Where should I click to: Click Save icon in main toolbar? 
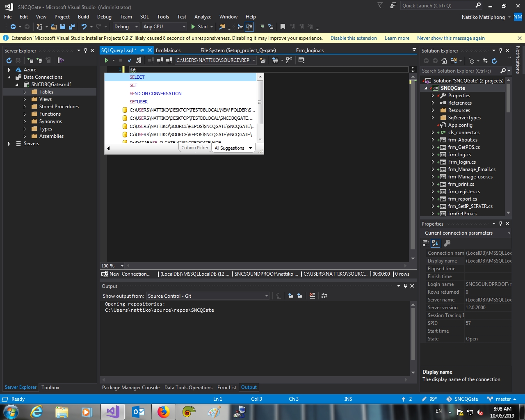(x=63, y=27)
